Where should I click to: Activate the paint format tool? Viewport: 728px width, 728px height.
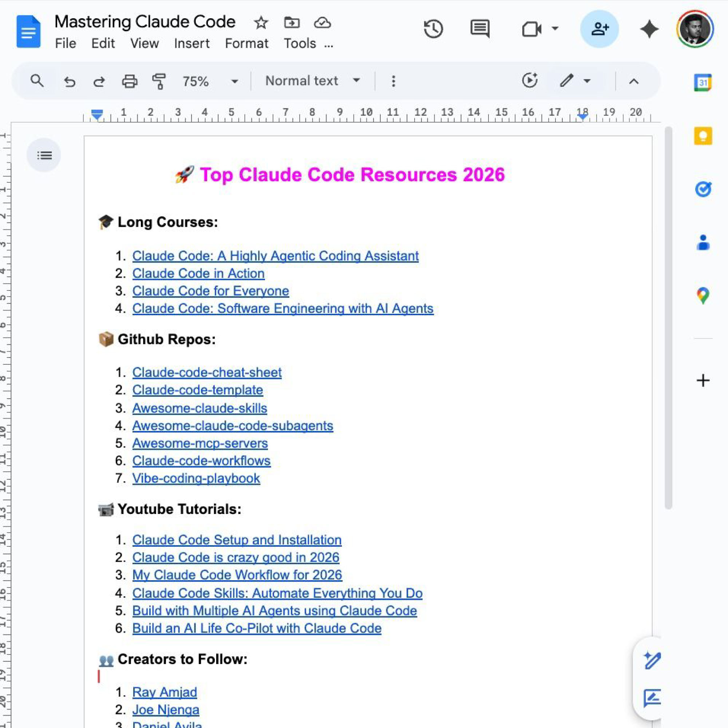click(x=159, y=82)
